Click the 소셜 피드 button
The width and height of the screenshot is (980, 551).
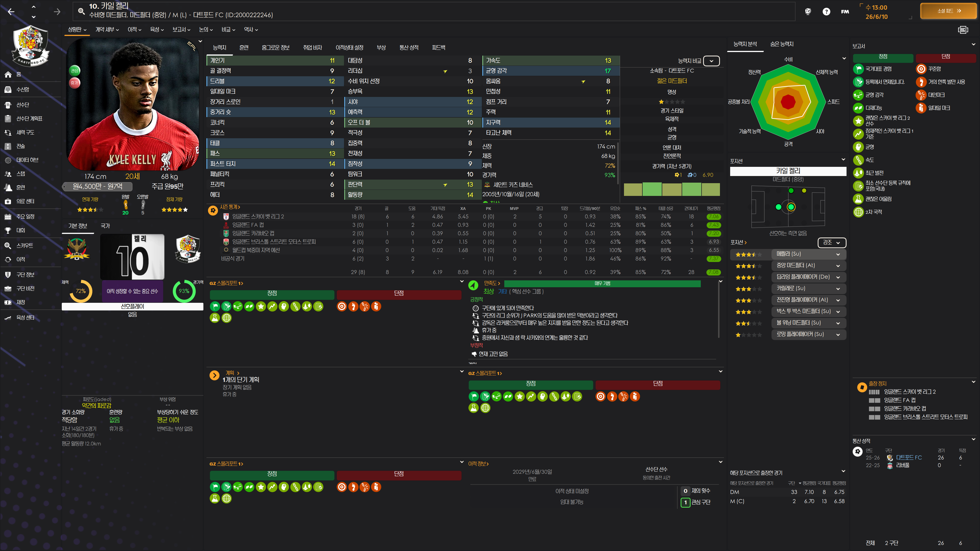[948, 11]
